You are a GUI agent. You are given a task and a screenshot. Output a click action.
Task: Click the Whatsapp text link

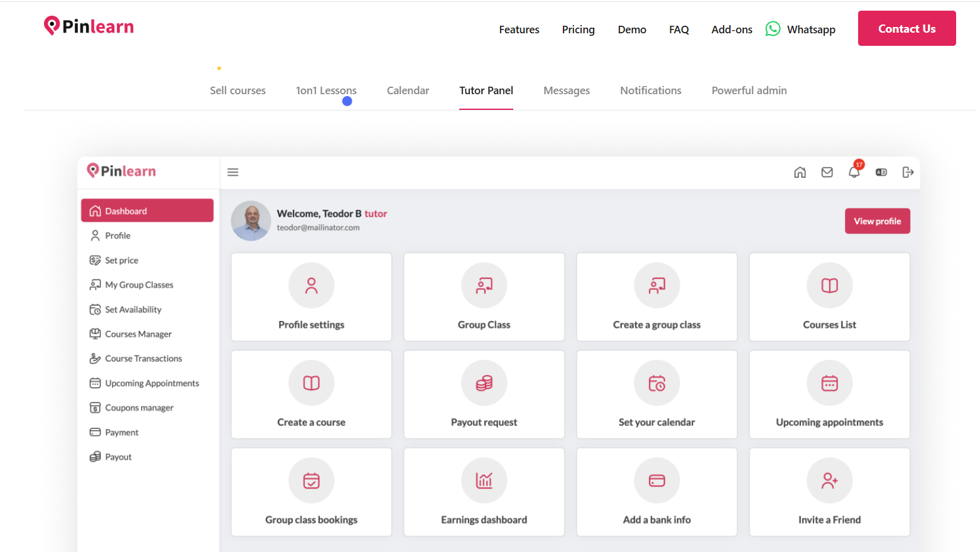(811, 30)
